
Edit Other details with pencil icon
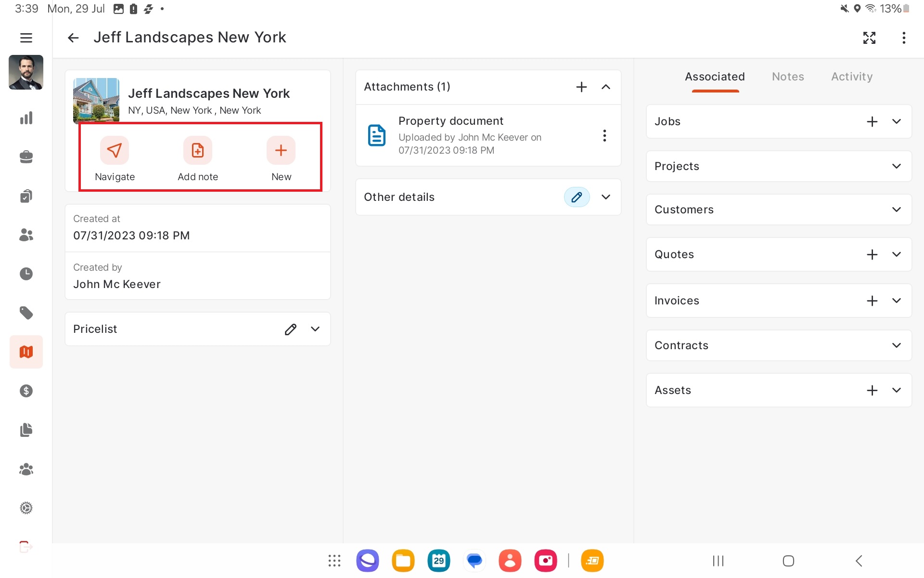(577, 197)
